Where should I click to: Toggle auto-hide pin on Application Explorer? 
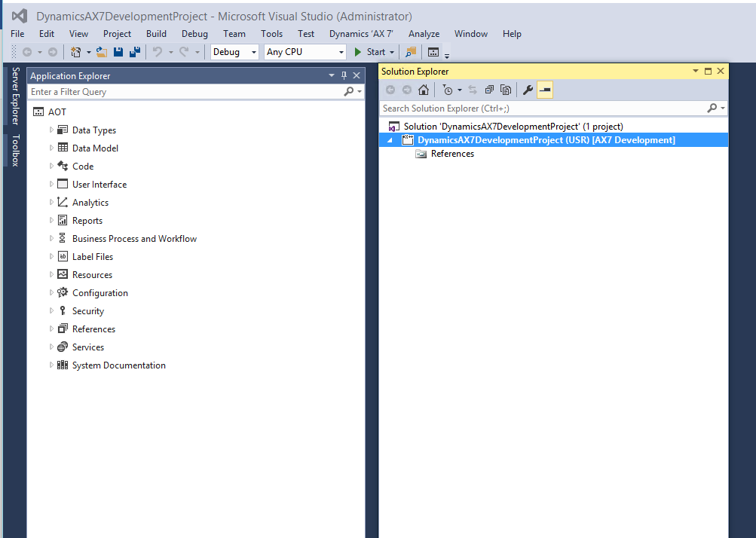(x=344, y=75)
